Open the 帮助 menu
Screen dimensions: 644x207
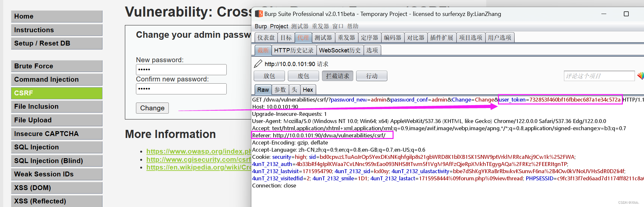[353, 26]
